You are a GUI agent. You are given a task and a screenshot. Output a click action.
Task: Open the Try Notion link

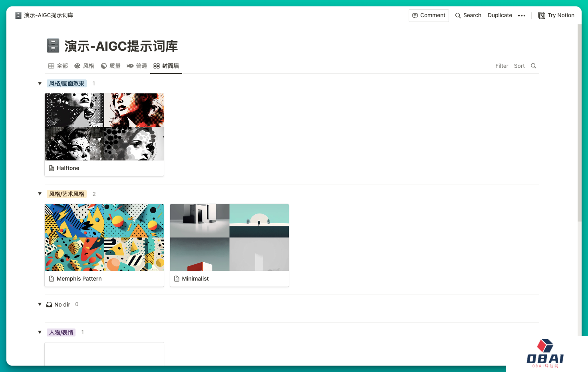coord(556,16)
